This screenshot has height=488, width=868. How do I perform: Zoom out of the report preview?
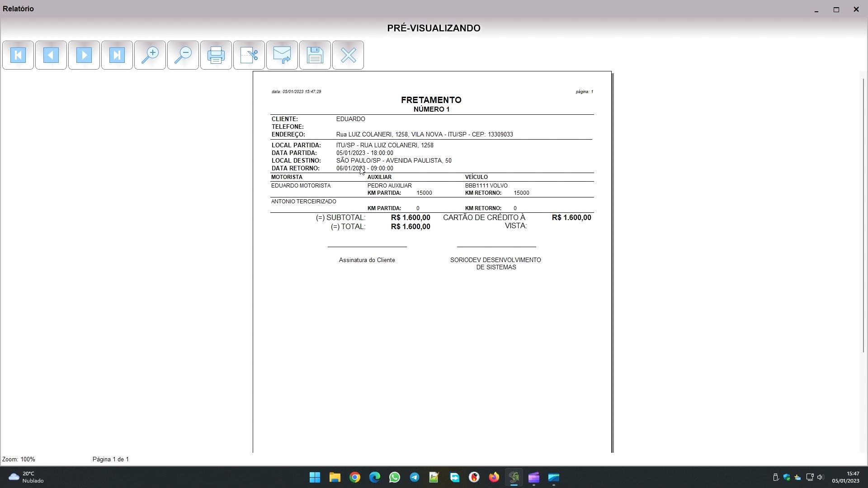(183, 55)
